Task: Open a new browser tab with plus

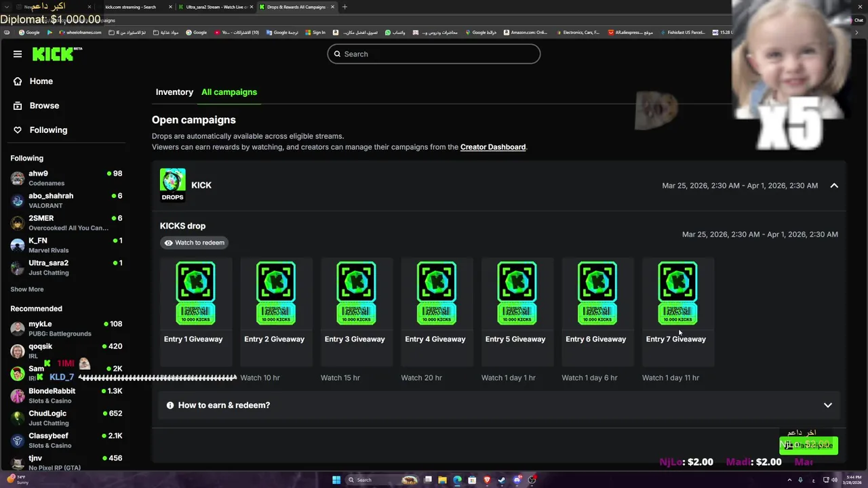Action: coord(344,7)
